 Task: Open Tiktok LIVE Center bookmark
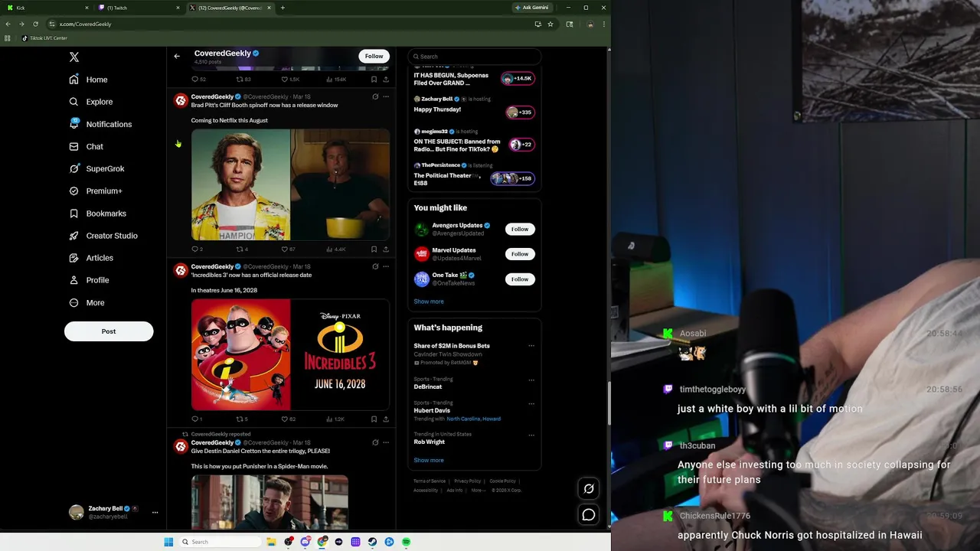pos(44,38)
